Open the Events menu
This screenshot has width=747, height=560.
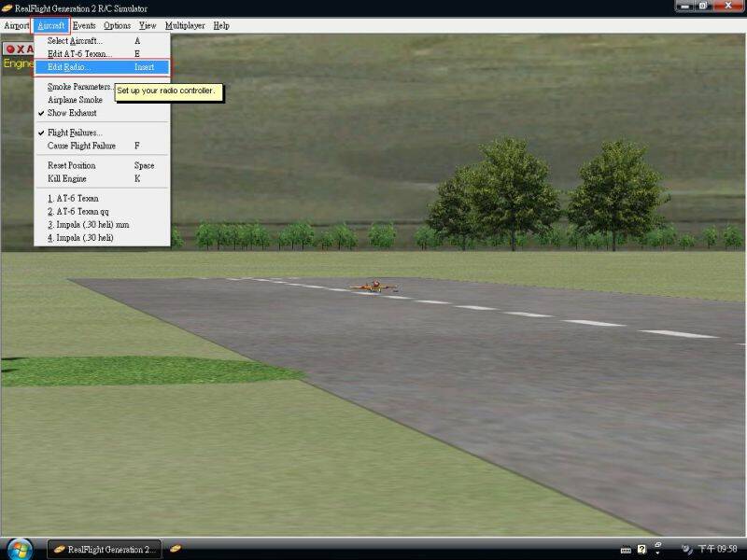pos(84,26)
